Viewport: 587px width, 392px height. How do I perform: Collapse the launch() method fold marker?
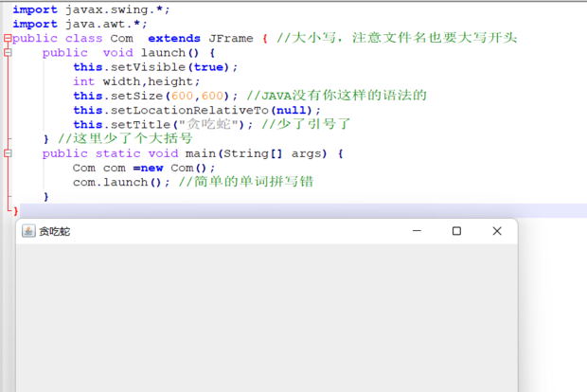pos(8,53)
